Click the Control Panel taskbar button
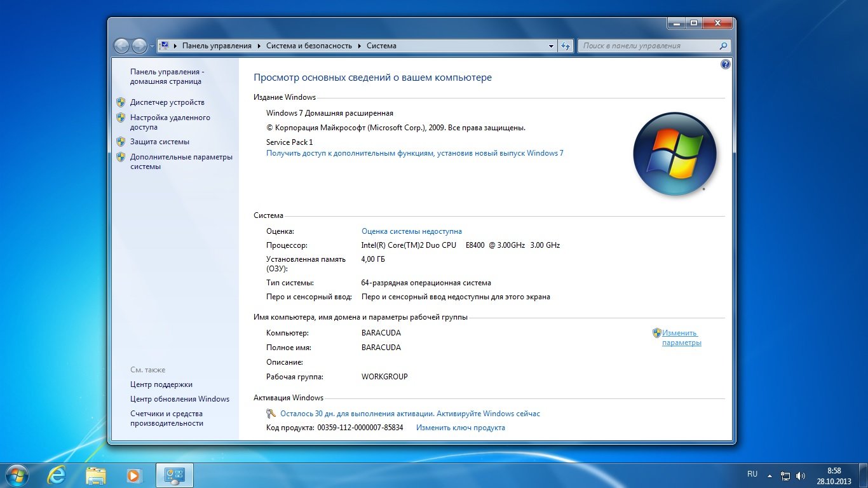 pyautogui.click(x=175, y=475)
